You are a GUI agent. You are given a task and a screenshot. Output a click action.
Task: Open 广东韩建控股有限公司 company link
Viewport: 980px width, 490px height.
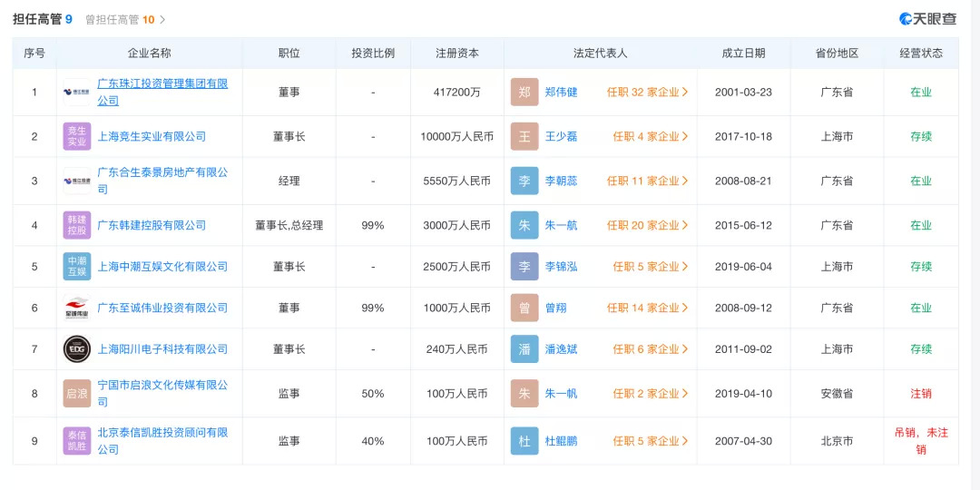pos(152,225)
